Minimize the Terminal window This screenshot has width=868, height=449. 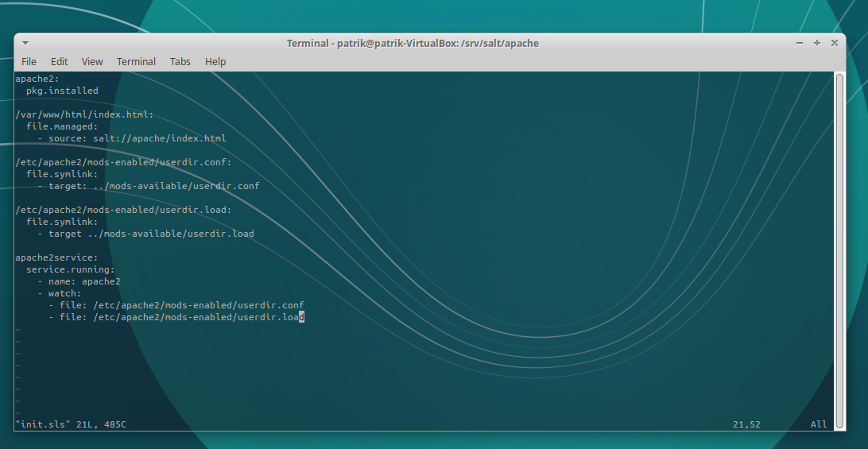click(x=800, y=43)
